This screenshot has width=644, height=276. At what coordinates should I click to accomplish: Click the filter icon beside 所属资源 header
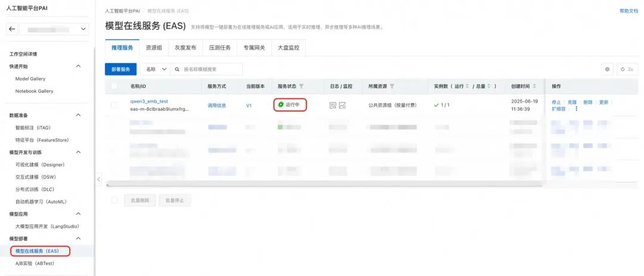(392, 86)
